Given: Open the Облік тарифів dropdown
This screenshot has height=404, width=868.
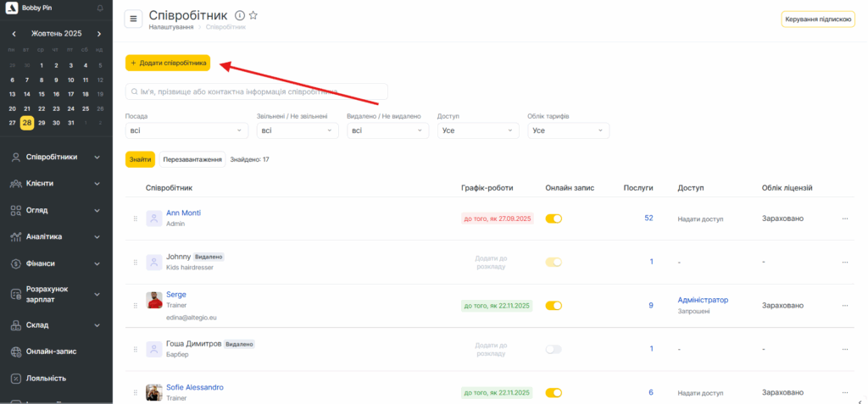Looking at the screenshot, I should pyautogui.click(x=568, y=130).
